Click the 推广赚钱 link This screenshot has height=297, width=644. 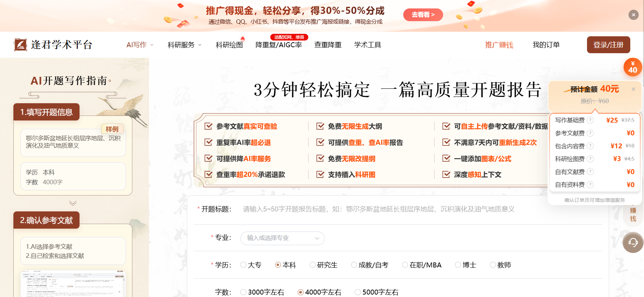click(499, 45)
